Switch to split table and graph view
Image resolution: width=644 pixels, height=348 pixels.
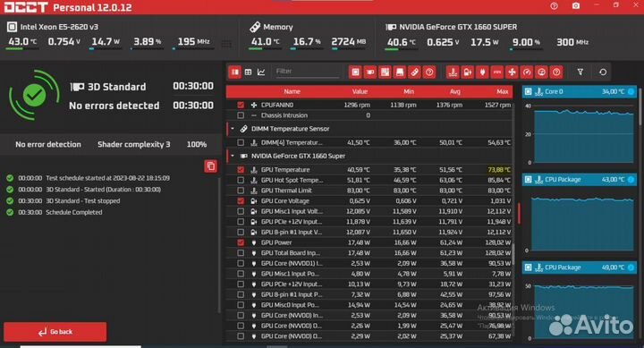[x=235, y=72]
